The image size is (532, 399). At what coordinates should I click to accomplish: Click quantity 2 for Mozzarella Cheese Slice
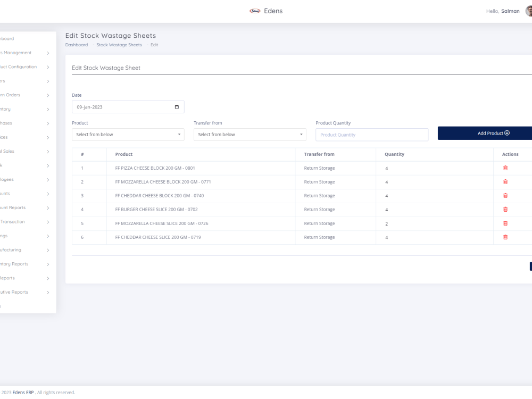[386, 223]
